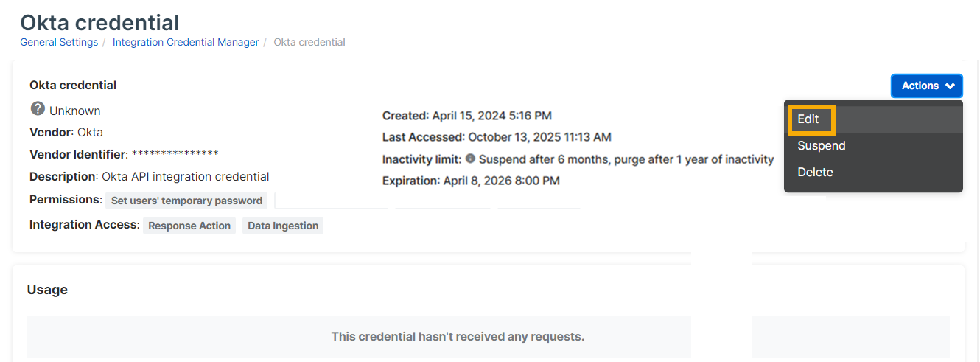Click the Okta credential page title
This screenshot has width=980, height=362.
coord(99,22)
